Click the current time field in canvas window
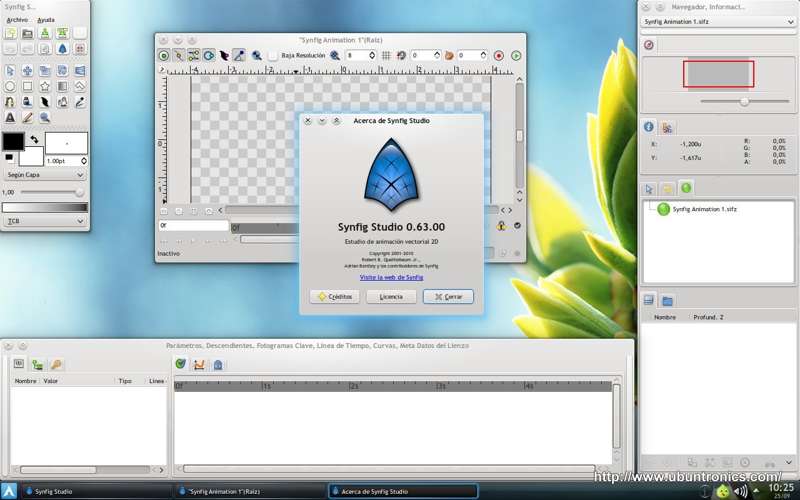The height and width of the screenshot is (500, 800). (x=193, y=225)
